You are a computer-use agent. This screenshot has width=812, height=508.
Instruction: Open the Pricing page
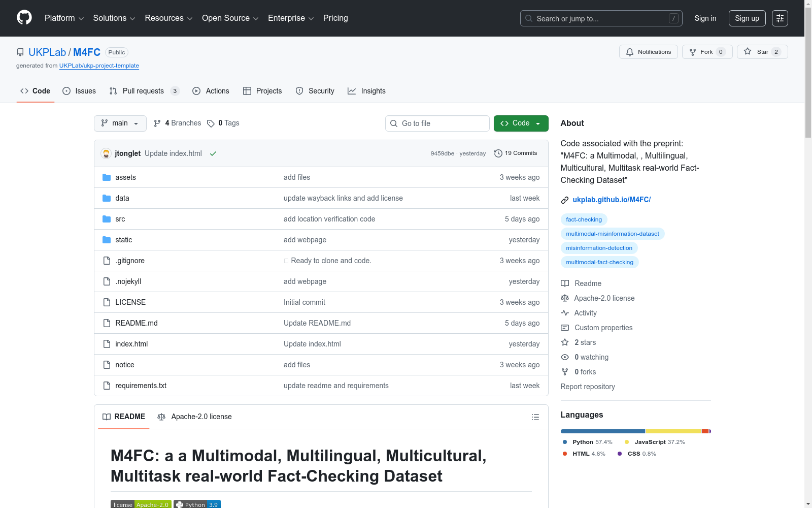335,18
